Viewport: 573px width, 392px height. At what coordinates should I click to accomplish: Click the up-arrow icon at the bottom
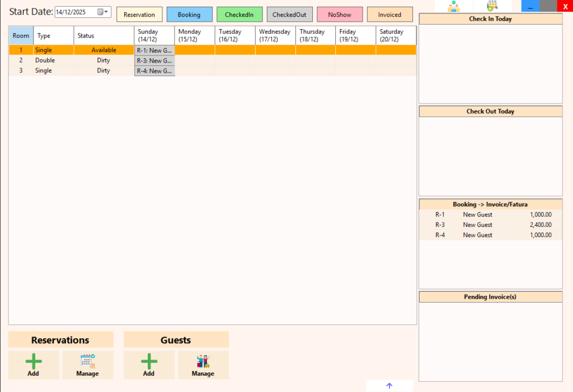(389, 385)
